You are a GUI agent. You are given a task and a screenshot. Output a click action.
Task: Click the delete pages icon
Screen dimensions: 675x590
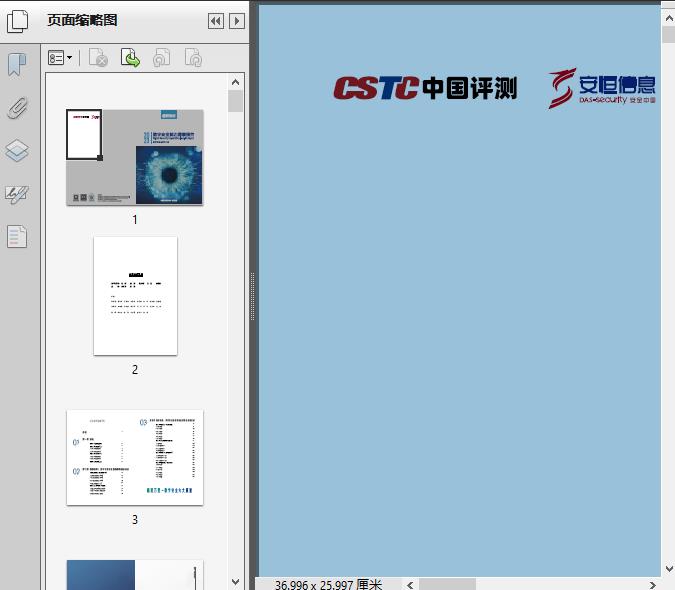tap(98, 58)
